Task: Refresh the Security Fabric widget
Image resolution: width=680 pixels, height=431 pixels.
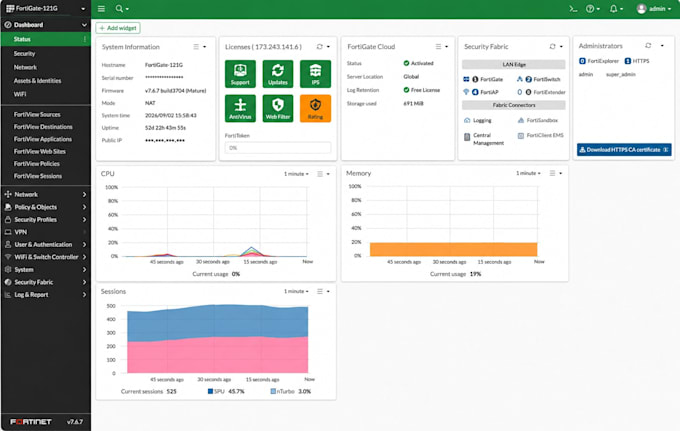Action: (552, 46)
